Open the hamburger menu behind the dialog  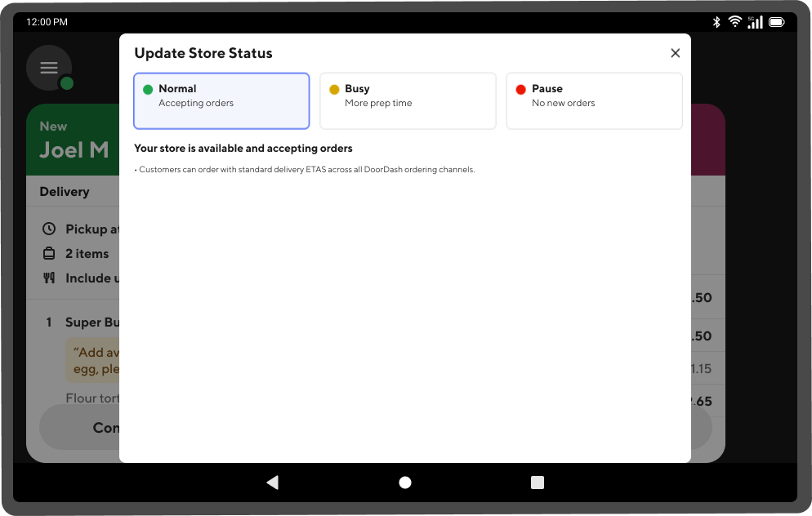[49, 68]
